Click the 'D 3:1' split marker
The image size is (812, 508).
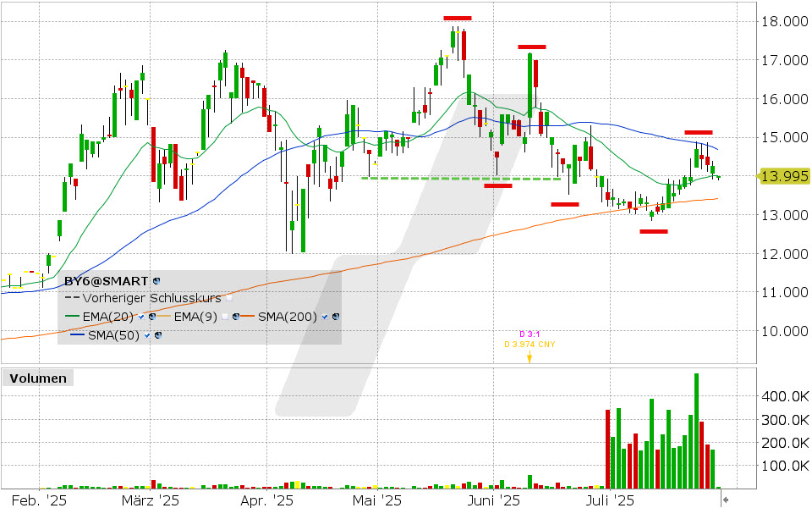point(529,334)
